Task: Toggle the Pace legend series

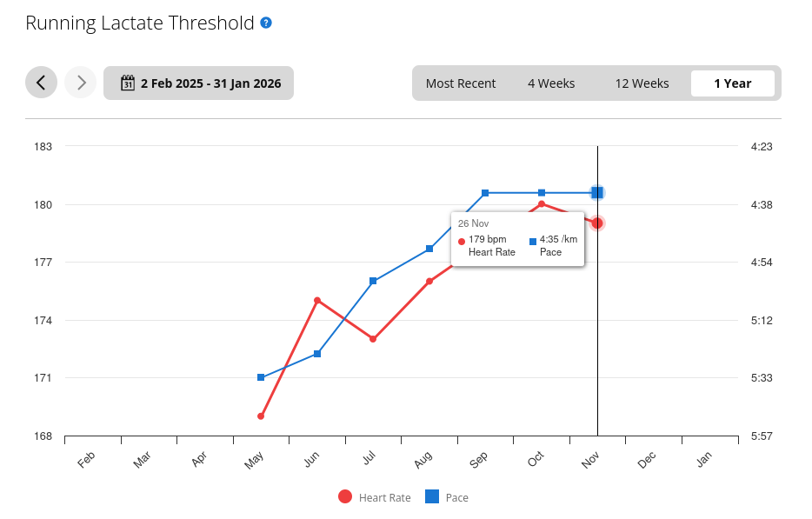Action: (x=456, y=497)
